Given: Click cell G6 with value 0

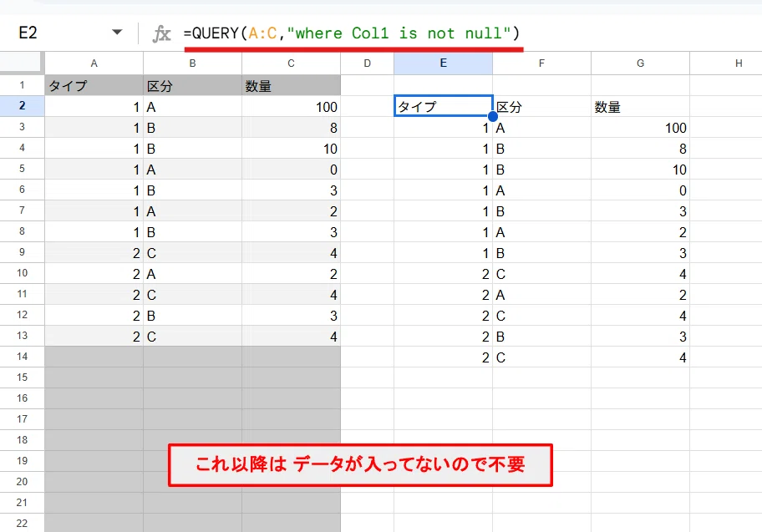Looking at the screenshot, I should pos(641,190).
